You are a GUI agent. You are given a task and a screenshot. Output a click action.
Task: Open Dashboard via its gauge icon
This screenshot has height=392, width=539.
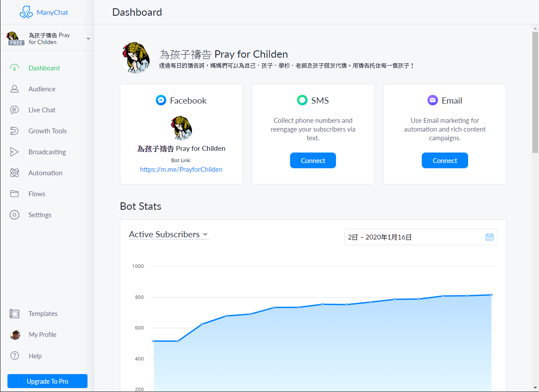14,68
